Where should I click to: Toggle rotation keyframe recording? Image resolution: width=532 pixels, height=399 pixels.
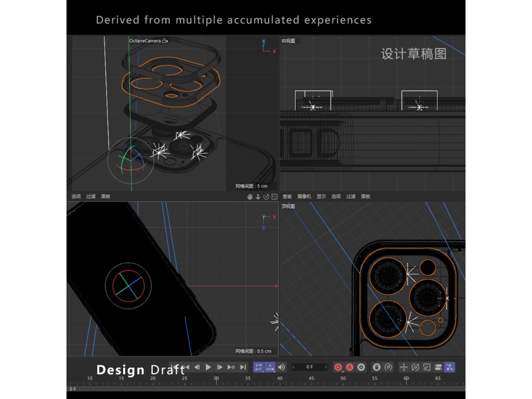(415, 367)
